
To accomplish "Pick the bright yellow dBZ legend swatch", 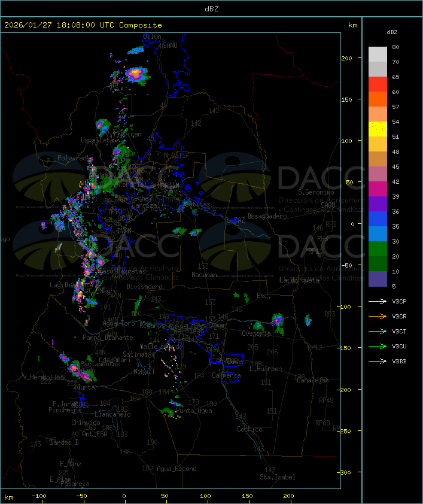I will pos(378,129).
